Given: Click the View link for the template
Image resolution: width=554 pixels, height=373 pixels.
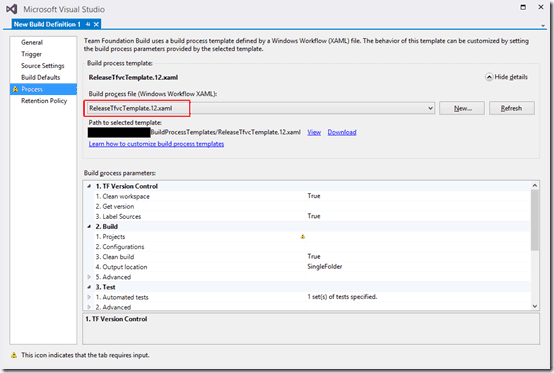Looking at the screenshot, I should pyautogui.click(x=314, y=132).
